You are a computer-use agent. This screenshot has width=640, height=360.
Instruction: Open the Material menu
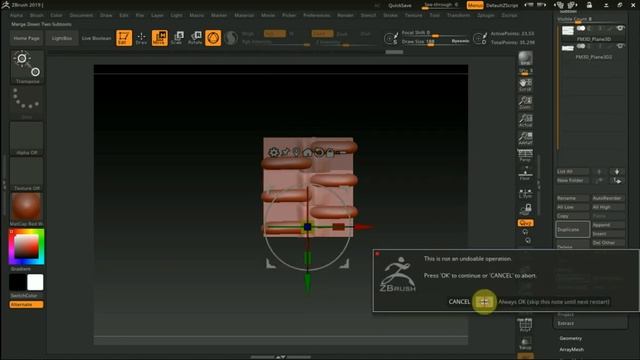(x=244, y=15)
